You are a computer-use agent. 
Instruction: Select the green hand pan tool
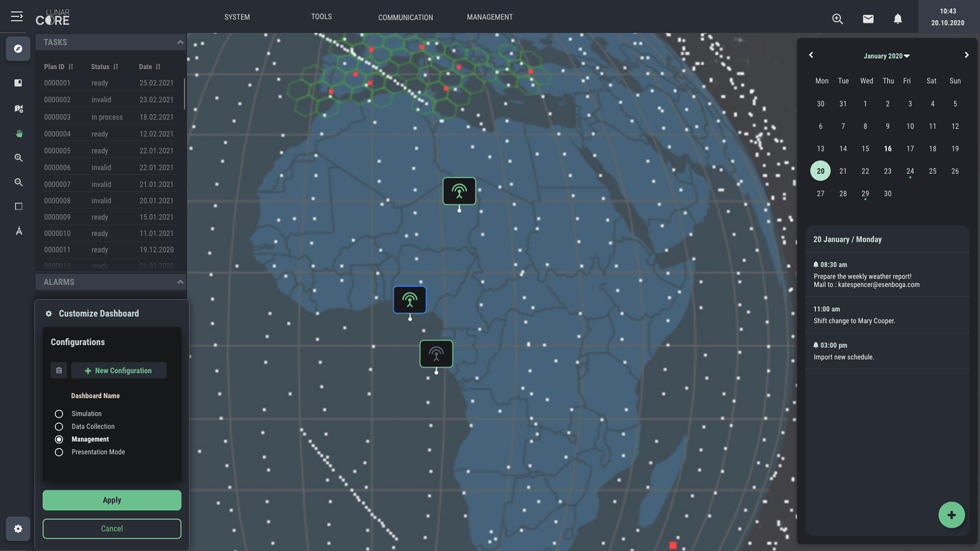pos(19,134)
